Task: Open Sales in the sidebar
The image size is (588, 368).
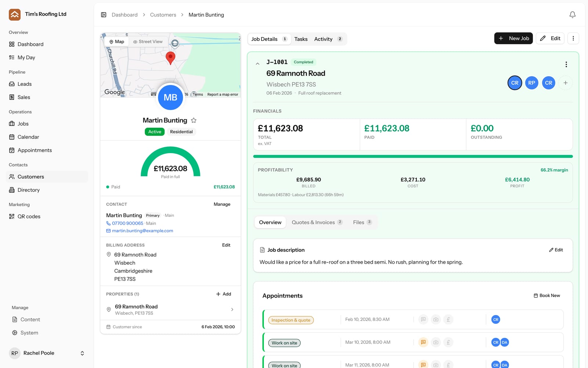Action: click(x=47, y=97)
